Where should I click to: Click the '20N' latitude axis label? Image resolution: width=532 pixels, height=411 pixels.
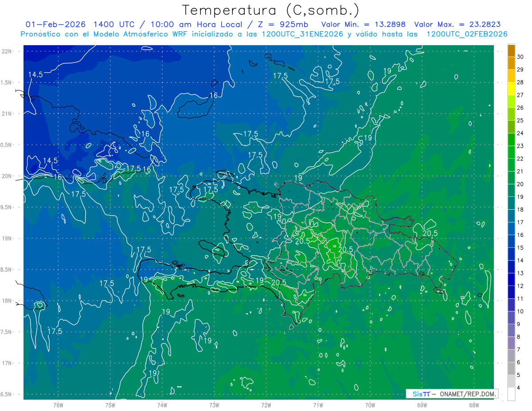pyautogui.click(x=8, y=176)
